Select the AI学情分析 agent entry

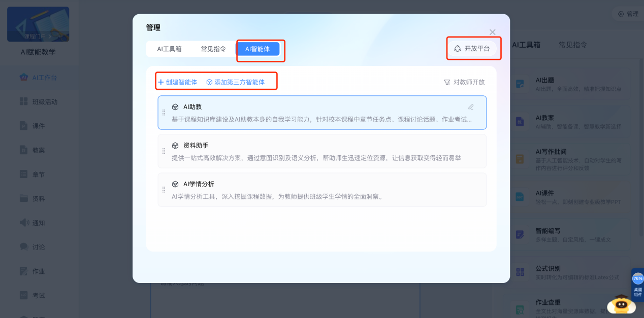click(x=321, y=190)
